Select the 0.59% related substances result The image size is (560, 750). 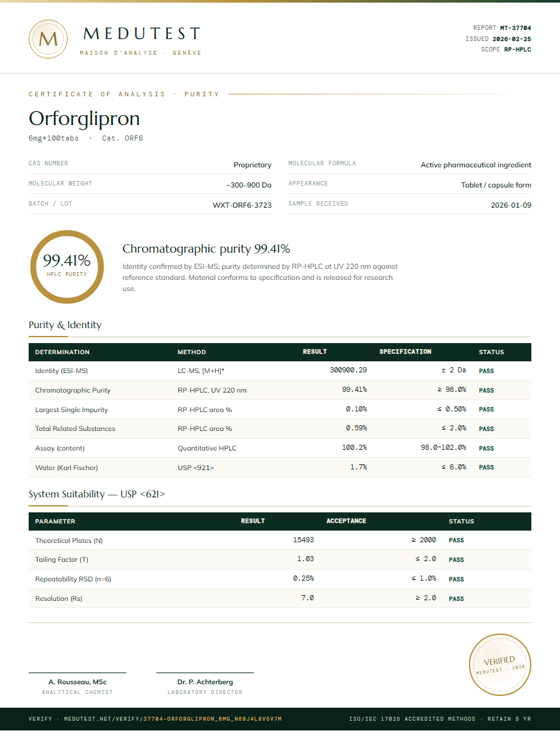(x=356, y=428)
